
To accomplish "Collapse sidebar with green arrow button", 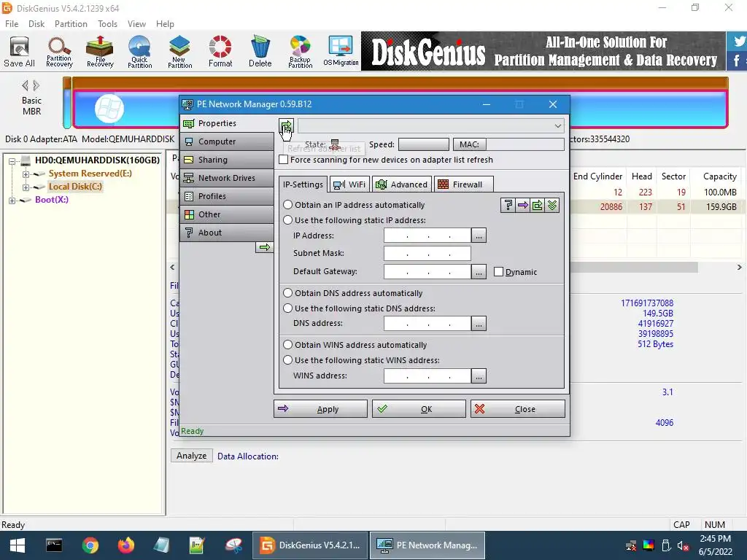I will pos(264,247).
